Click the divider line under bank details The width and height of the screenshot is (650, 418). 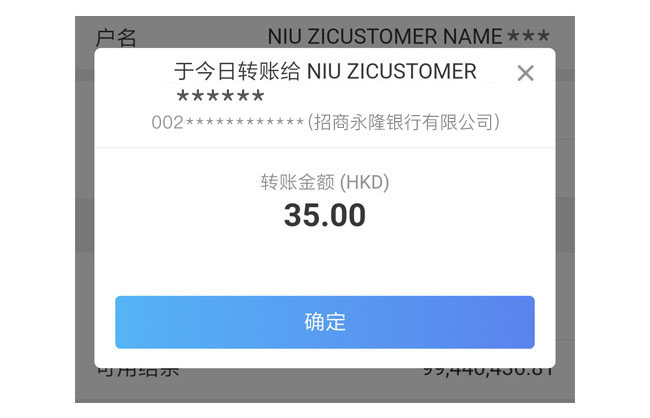pyautogui.click(x=325, y=147)
